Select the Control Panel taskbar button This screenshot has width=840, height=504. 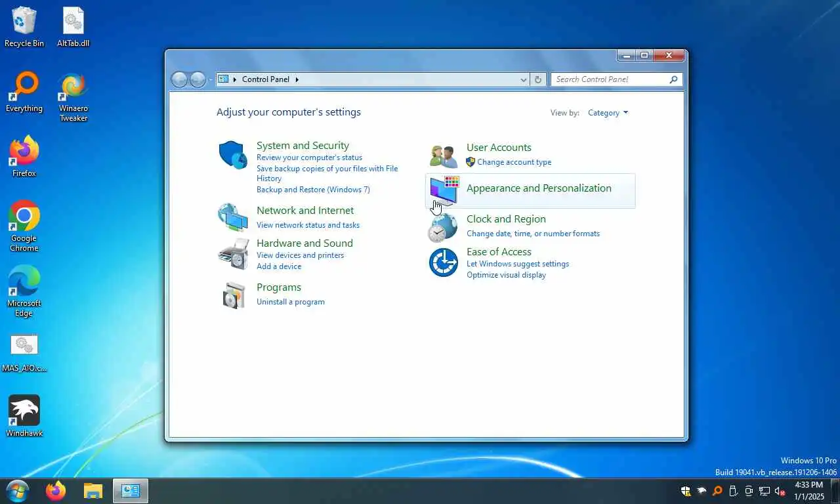[131, 491]
